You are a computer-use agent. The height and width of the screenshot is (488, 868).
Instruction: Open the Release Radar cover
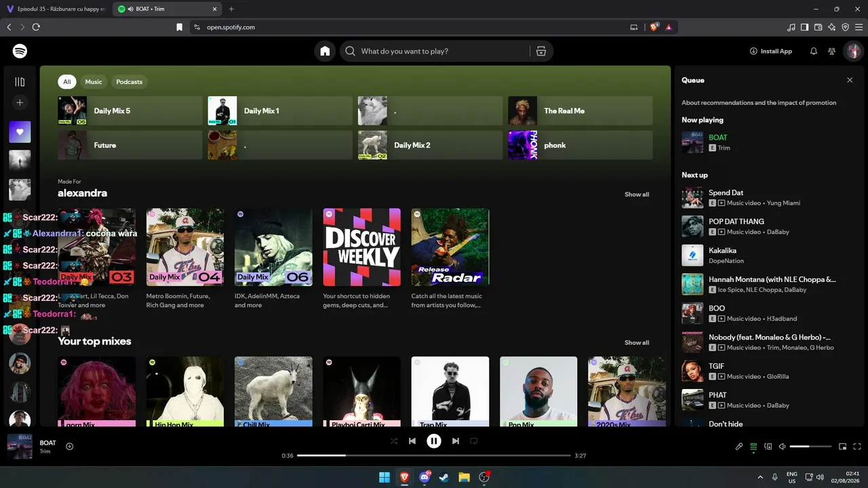pos(450,247)
